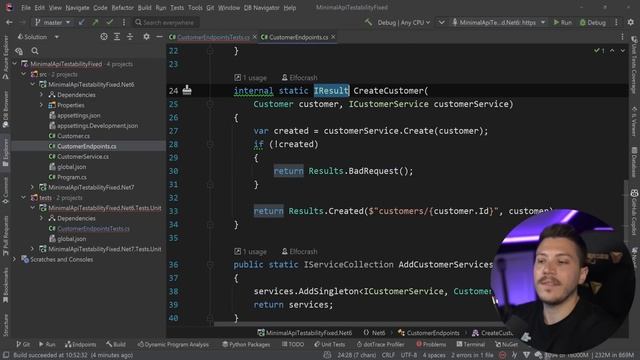640x360 pixels.
Task: Open IDE settings gear in top-right corner
Action: (x=631, y=22)
